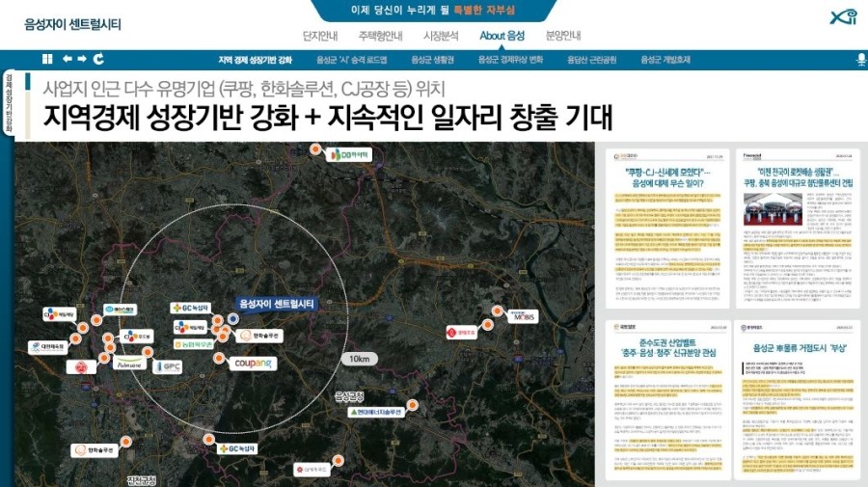Open the 주택형안내 menu
Viewport: 868px width, 487px height.
click(x=380, y=36)
